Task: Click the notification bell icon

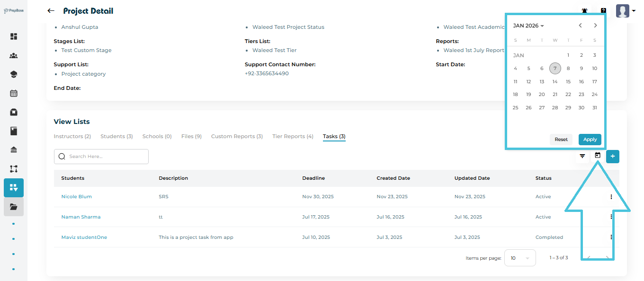Action: pos(584,11)
